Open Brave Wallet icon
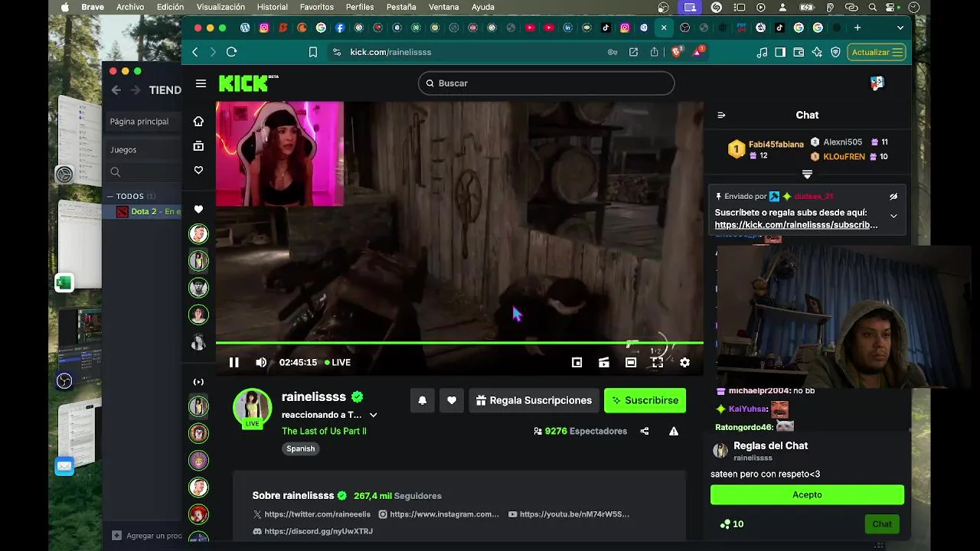 point(799,52)
